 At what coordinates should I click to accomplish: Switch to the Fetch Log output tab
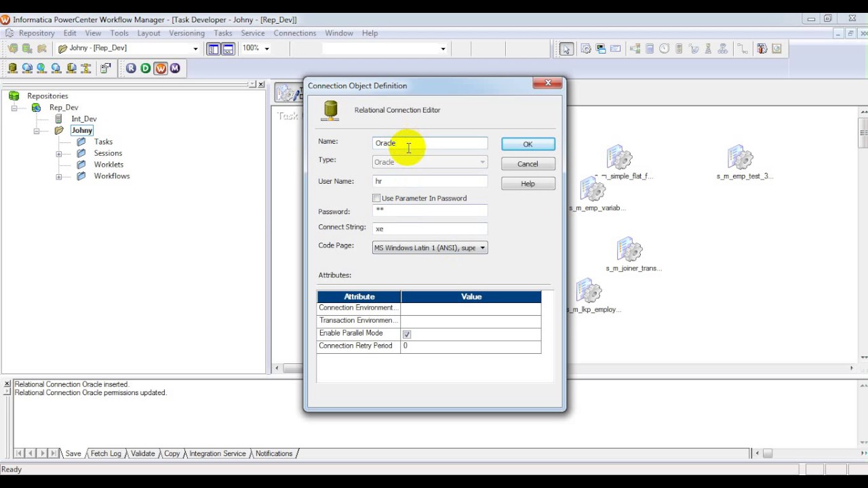click(x=106, y=453)
